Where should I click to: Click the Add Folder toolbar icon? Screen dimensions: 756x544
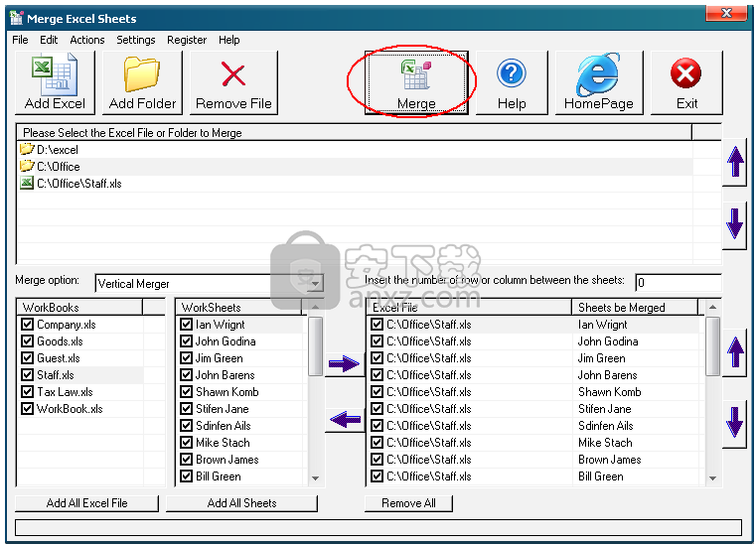coord(142,82)
